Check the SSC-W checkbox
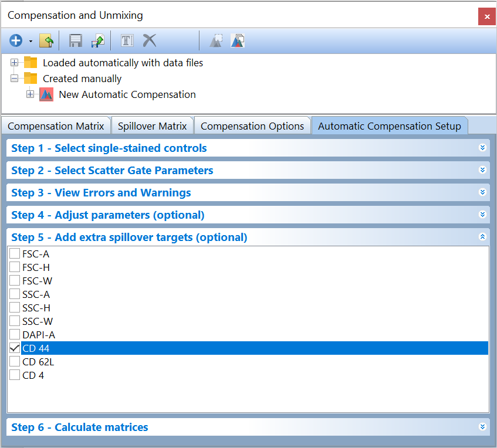Viewport: 497px width, 448px height. pyautogui.click(x=15, y=321)
